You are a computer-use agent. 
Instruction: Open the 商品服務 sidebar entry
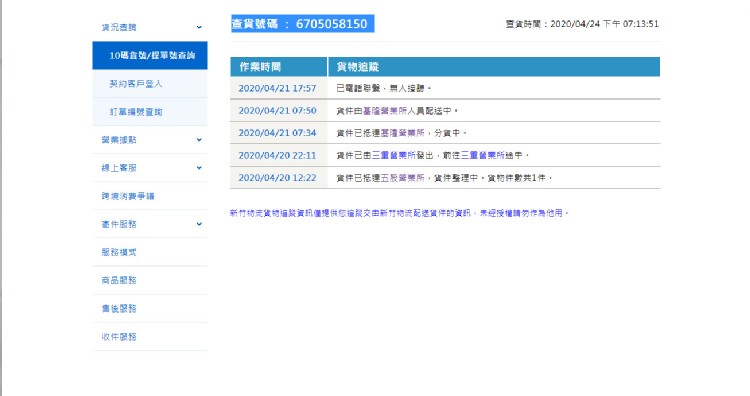(x=119, y=280)
